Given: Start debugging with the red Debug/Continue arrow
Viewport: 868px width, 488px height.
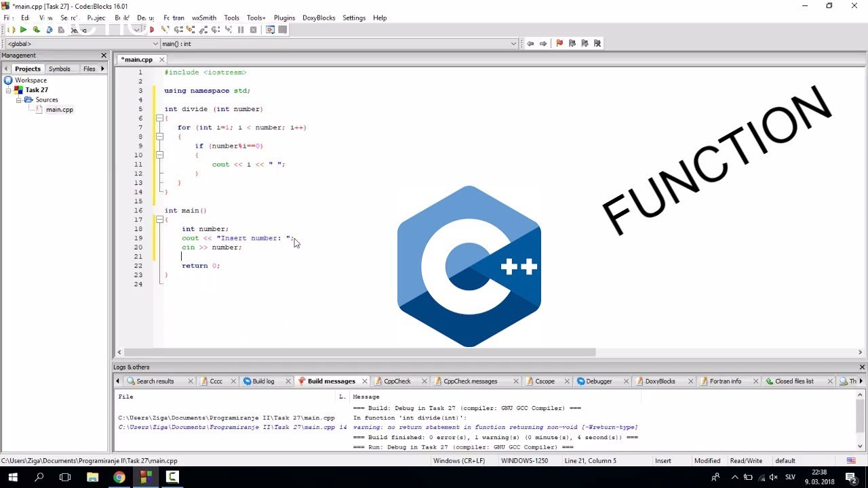Looking at the screenshot, I should click(x=152, y=30).
